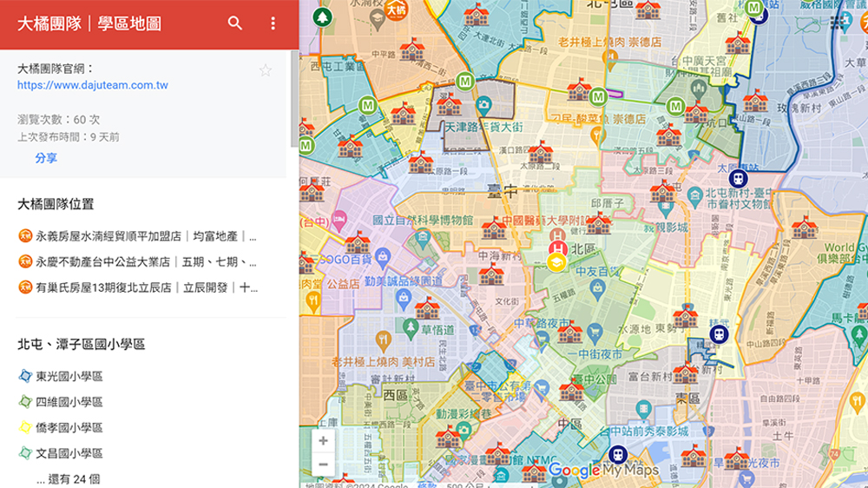Click the metro M marker near 天津路年貨大街

point(465,82)
